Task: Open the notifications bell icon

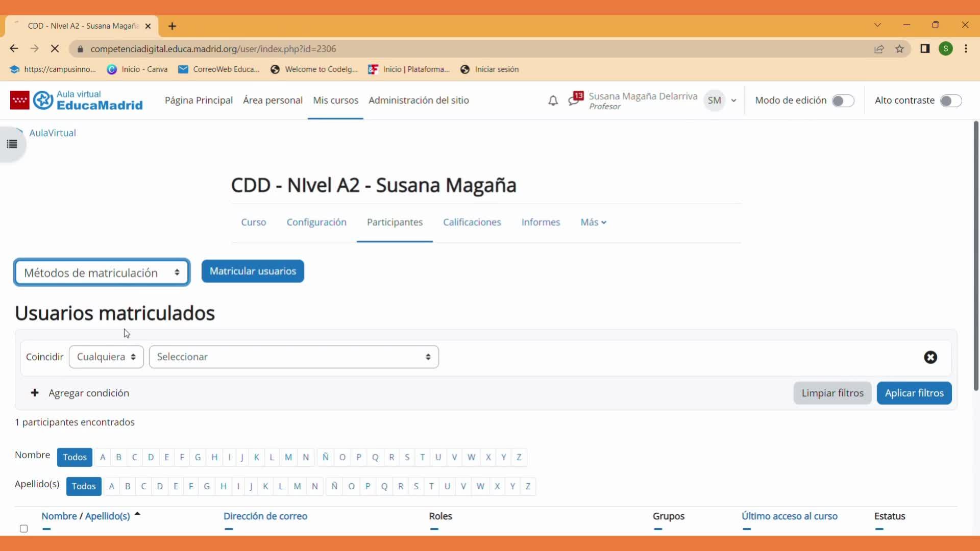Action: click(x=553, y=101)
